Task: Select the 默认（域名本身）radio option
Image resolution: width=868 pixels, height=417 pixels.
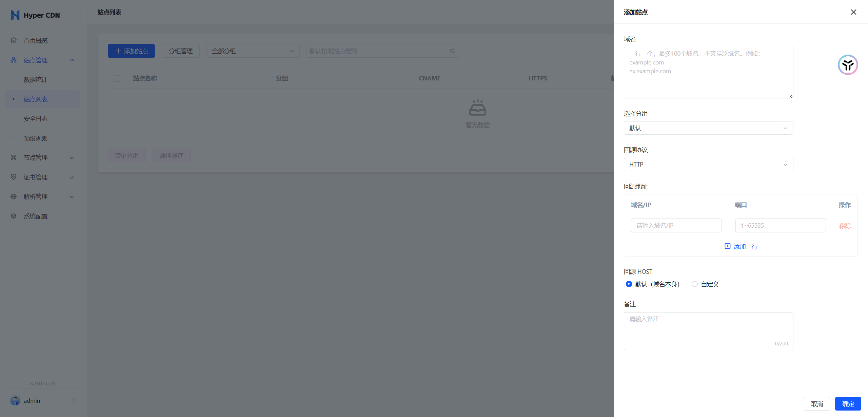Action: coord(629,284)
